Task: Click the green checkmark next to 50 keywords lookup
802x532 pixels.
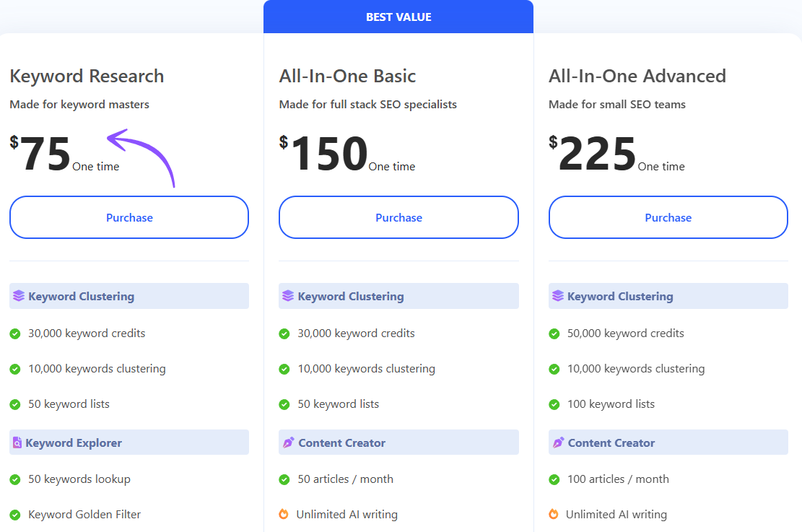Action: pos(15,479)
